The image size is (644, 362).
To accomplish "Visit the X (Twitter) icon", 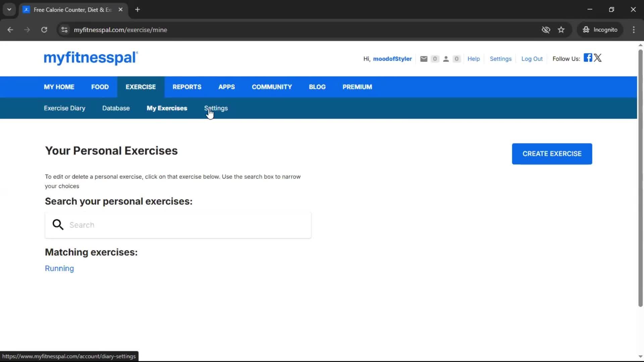I will coord(598,58).
